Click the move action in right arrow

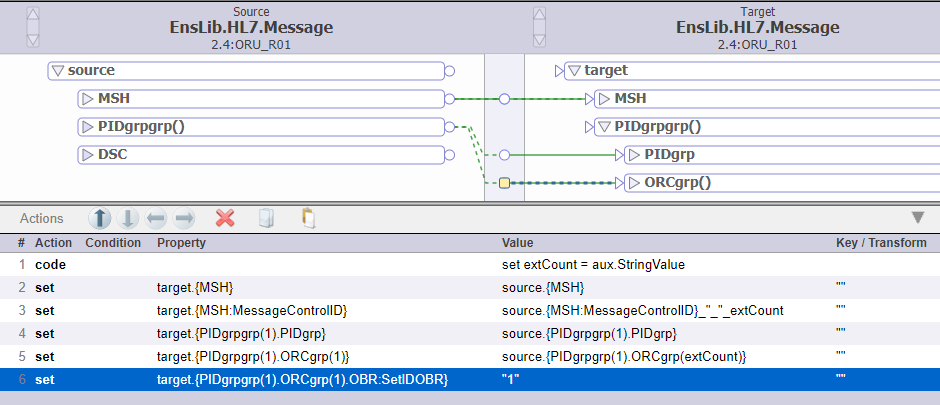pyautogui.click(x=184, y=218)
